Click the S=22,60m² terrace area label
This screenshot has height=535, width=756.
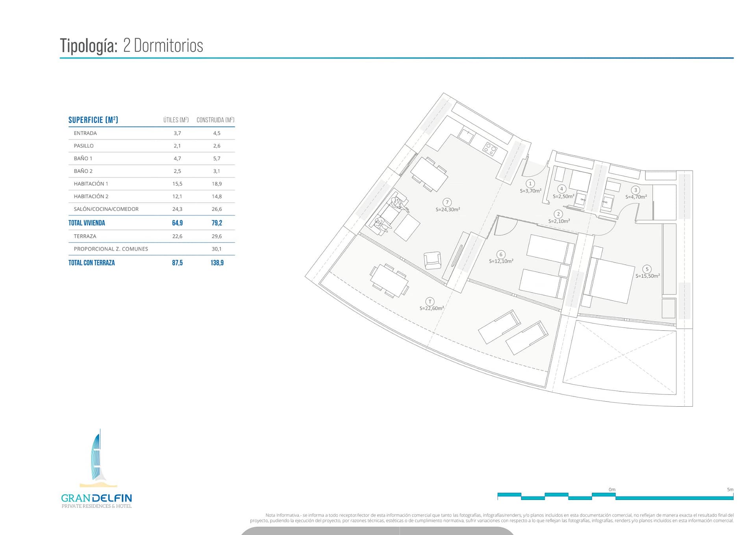432,308
